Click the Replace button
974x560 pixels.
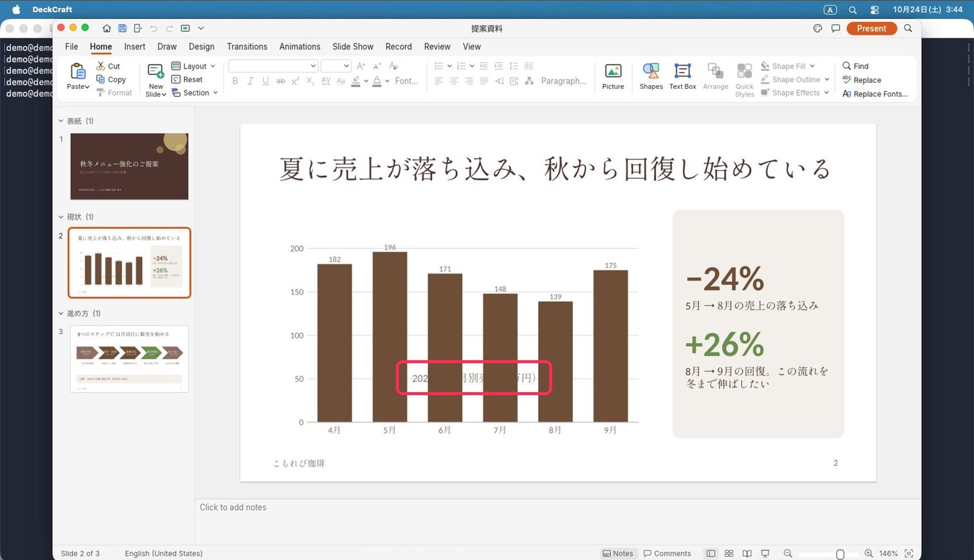coord(862,80)
